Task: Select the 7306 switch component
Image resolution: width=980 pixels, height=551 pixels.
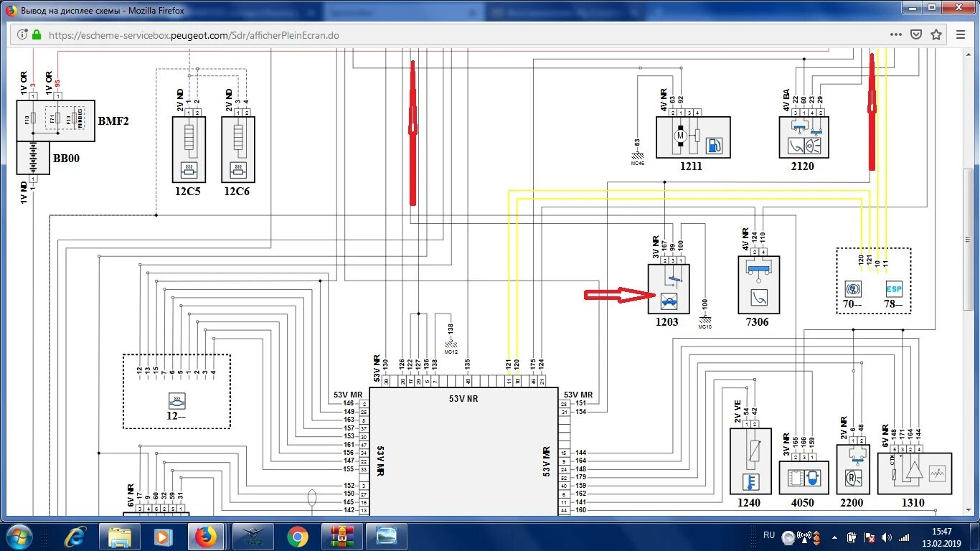Action: (x=758, y=285)
